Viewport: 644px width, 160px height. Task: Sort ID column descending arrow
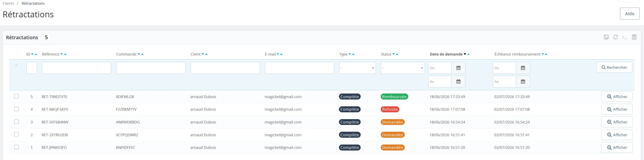point(32,54)
